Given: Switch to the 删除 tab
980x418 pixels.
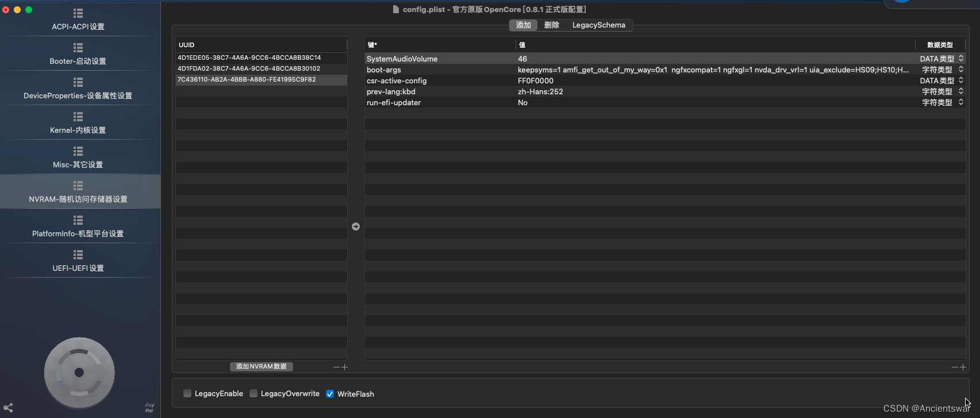Looking at the screenshot, I should 551,25.
